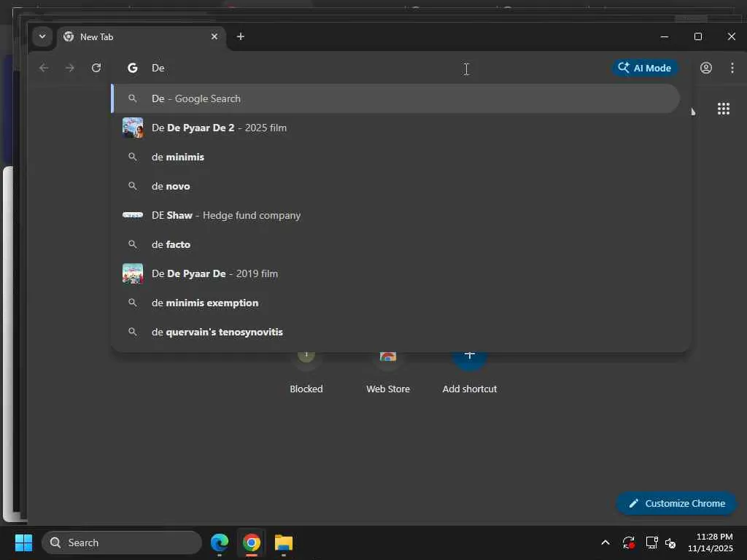This screenshot has height=560, width=747.
Task: Show hidden system tray icons
Action: (x=605, y=542)
